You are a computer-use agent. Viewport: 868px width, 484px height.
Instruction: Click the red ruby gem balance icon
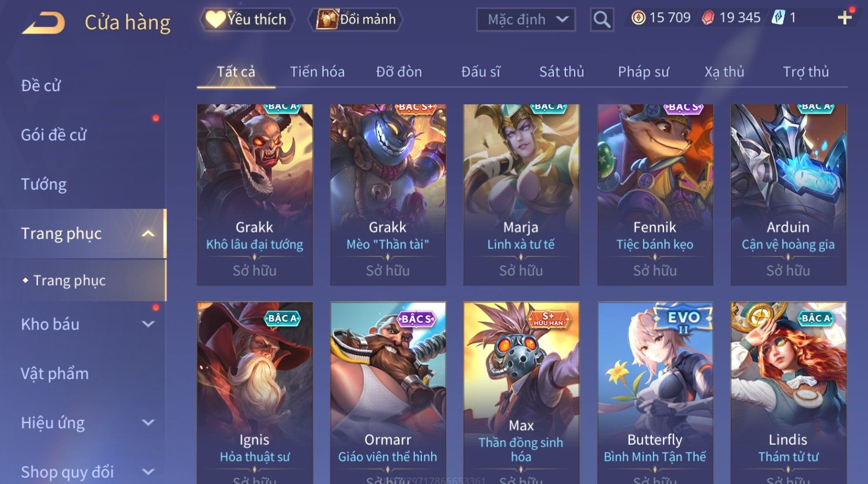(708, 18)
